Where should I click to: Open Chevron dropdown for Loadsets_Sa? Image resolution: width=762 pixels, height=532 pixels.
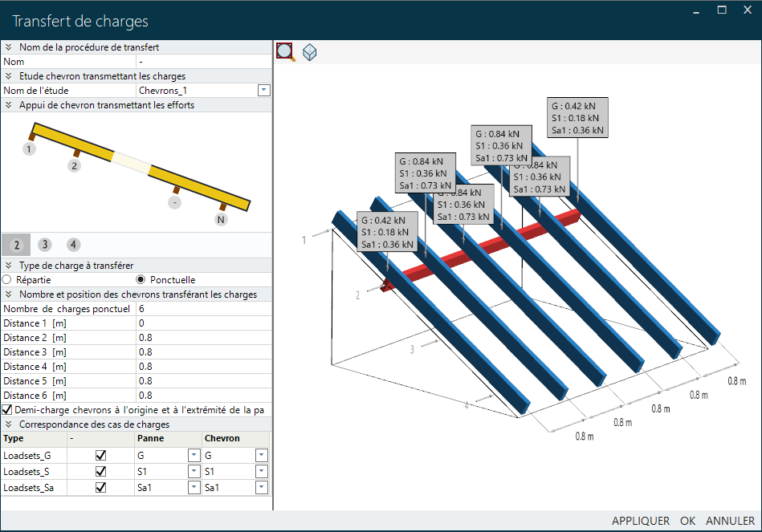tap(262, 487)
